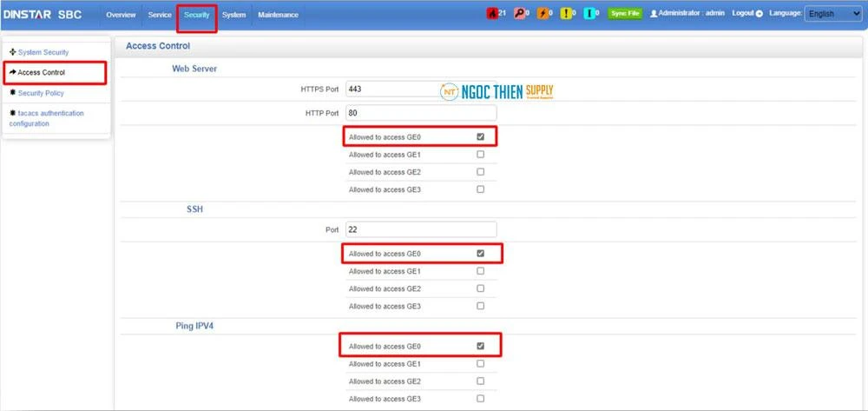Click the SSH section heading

point(194,209)
